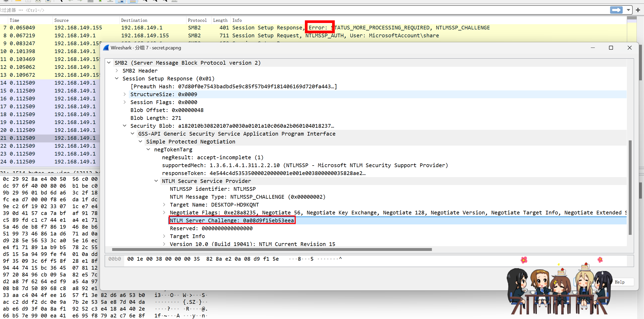Toggle packet colorize button in toolbar
Viewport: 644px width, 319px height.
point(133,1)
